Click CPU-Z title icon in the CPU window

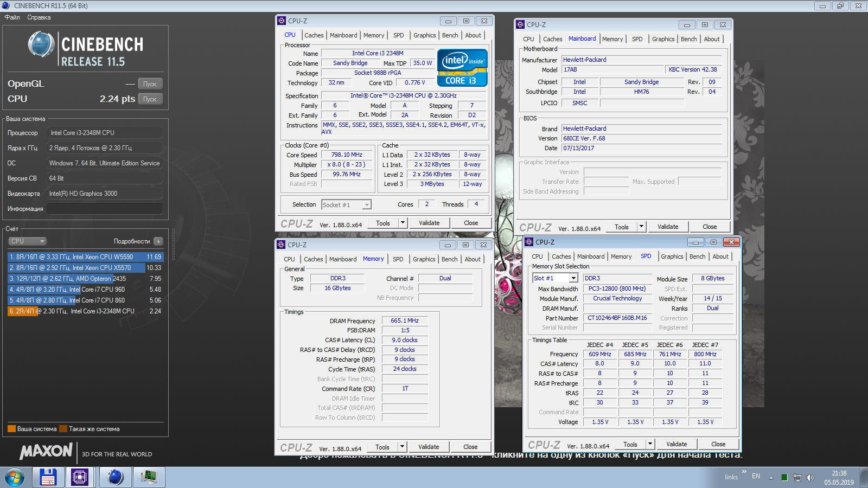pos(282,21)
